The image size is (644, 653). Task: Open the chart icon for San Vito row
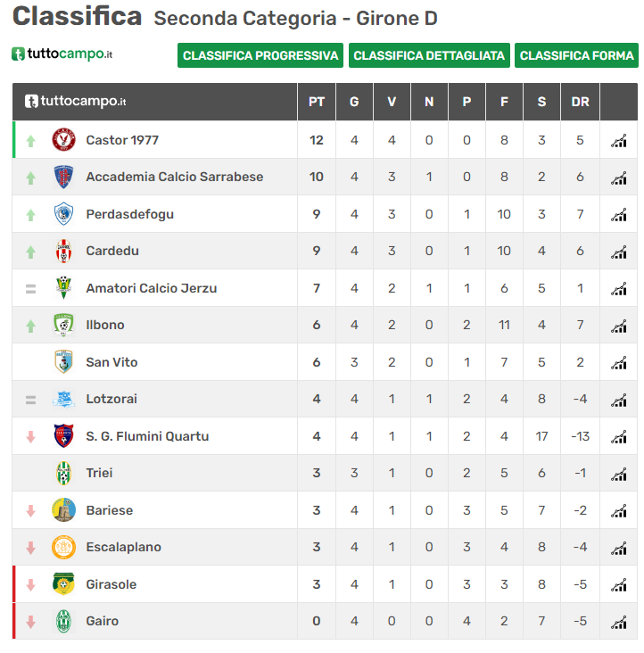[x=619, y=363]
